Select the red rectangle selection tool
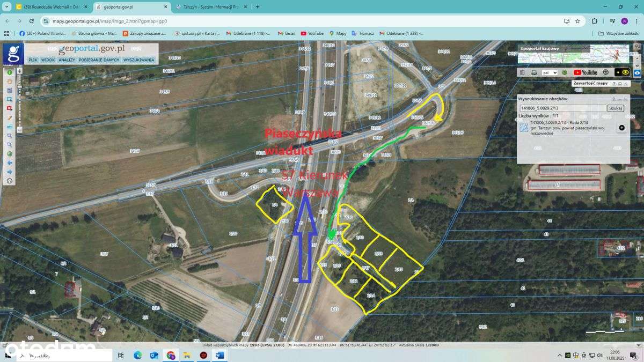This screenshot has height=362, width=644. coord(10,108)
